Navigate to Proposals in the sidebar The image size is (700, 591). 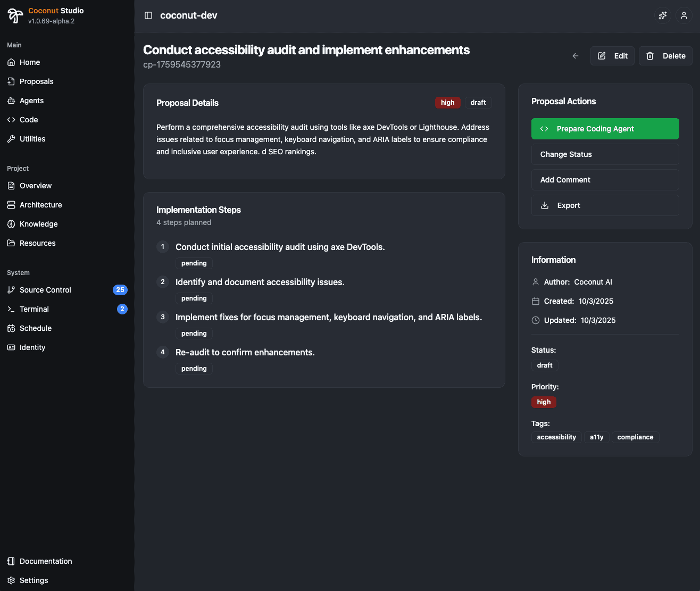[36, 81]
